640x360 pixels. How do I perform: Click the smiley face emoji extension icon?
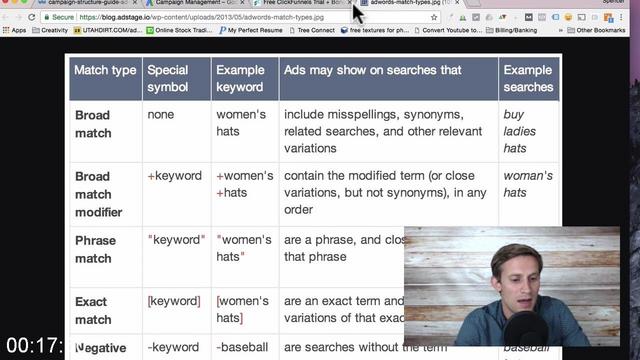(568, 17)
